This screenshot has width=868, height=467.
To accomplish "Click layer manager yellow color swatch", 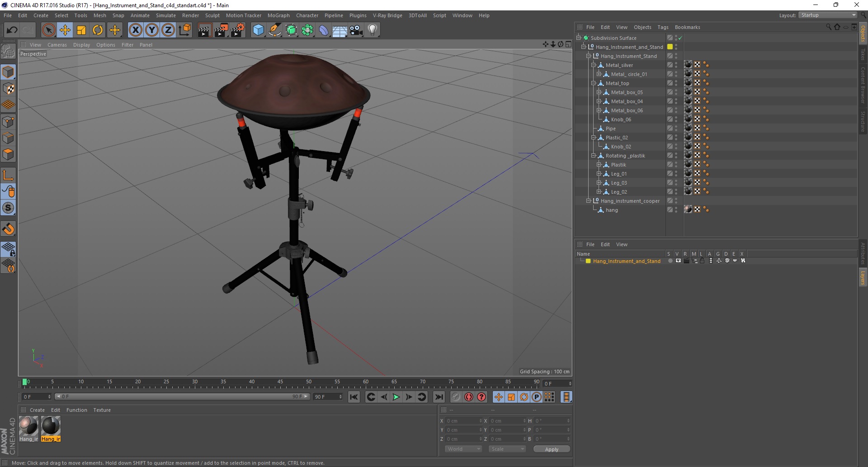I will click(x=588, y=261).
